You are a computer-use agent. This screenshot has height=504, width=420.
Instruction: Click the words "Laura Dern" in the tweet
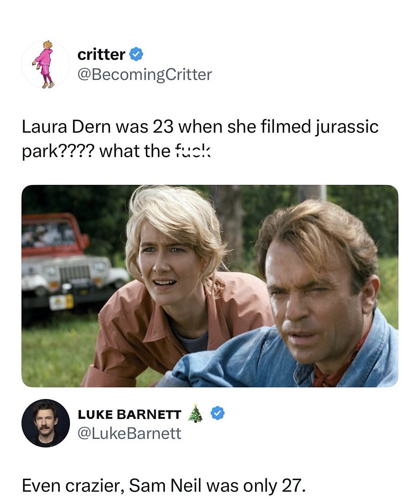pyautogui.click(x=65, y=127)
